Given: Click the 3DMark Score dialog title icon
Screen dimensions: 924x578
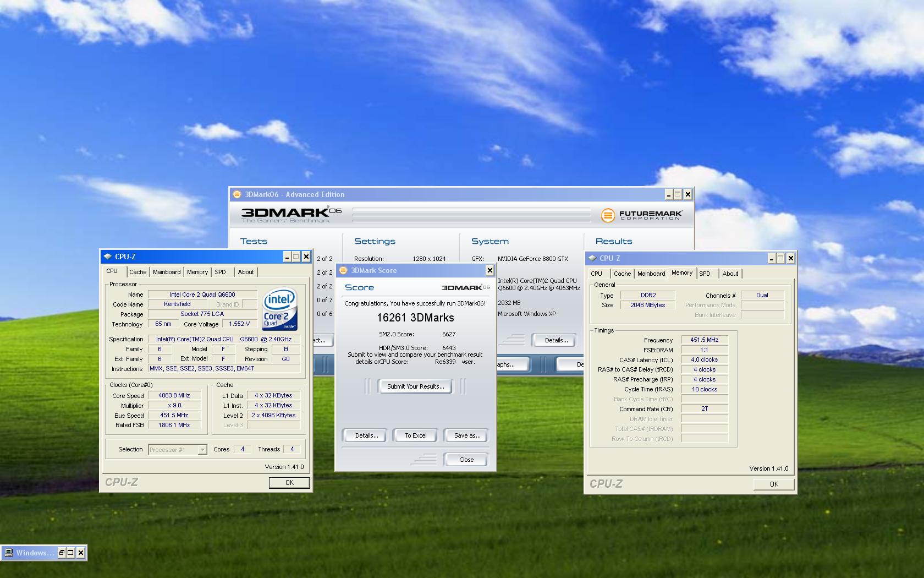Looking at the screenshot, I should coord(344,270).
